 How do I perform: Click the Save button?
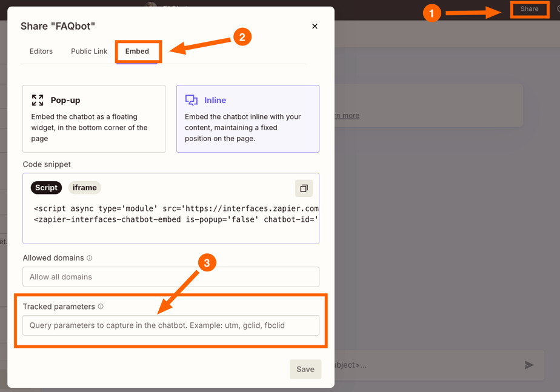pyautogui.click(x=305, y=369)
